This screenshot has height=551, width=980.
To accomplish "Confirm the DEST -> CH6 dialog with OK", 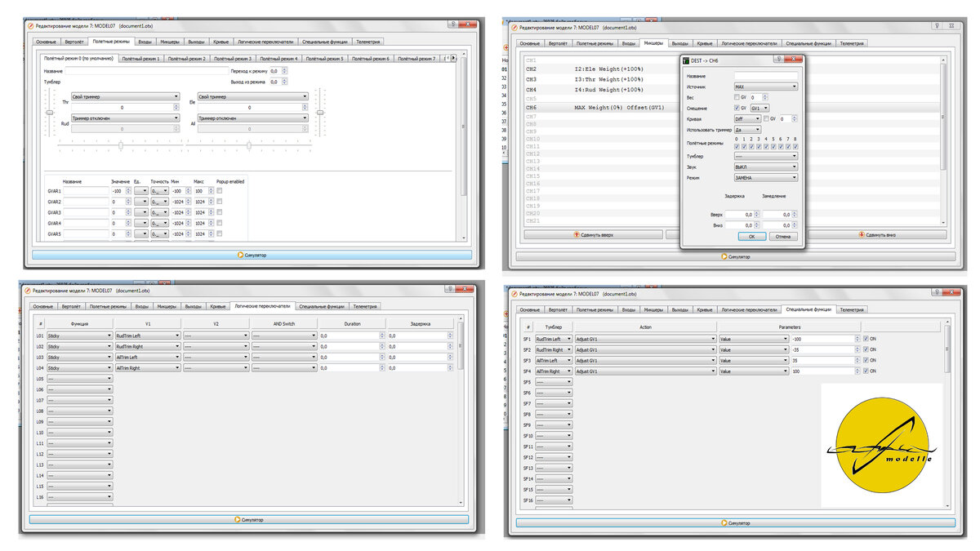I will coord(751,236).
